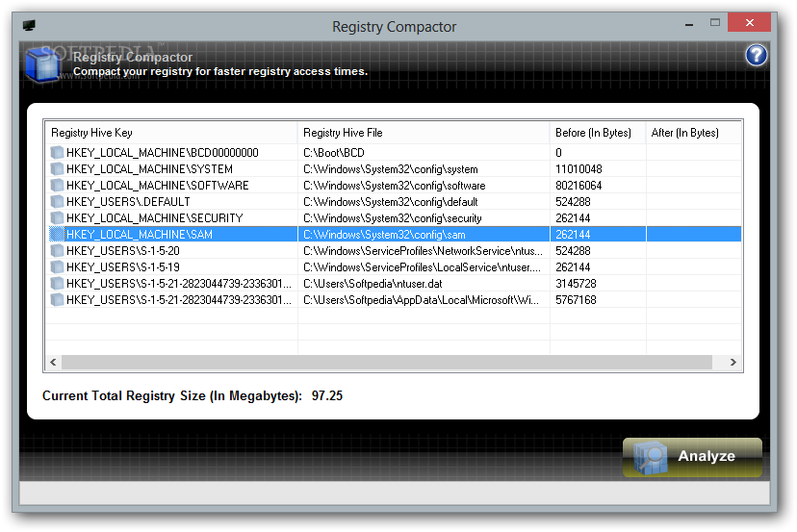The width and height of the screenshot is (797, 532).
Task: Click the window title bar monitor icon
Action: click(29, 25)
